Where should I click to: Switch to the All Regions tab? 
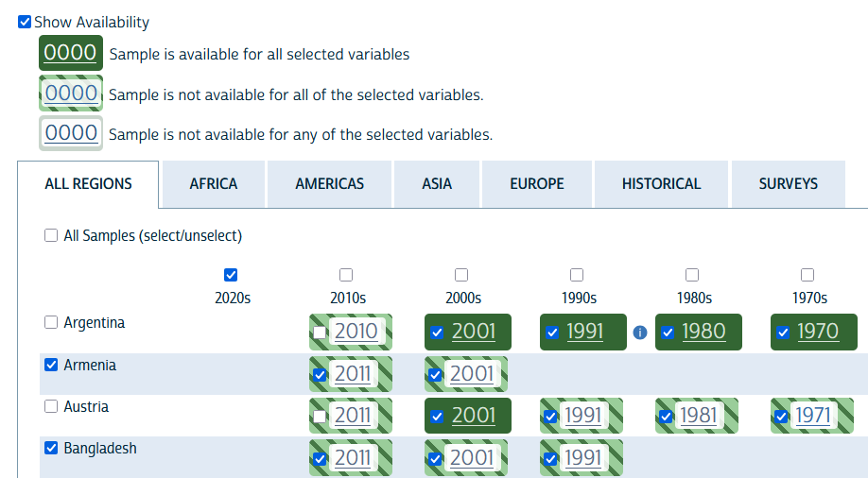tap(88, 184)
